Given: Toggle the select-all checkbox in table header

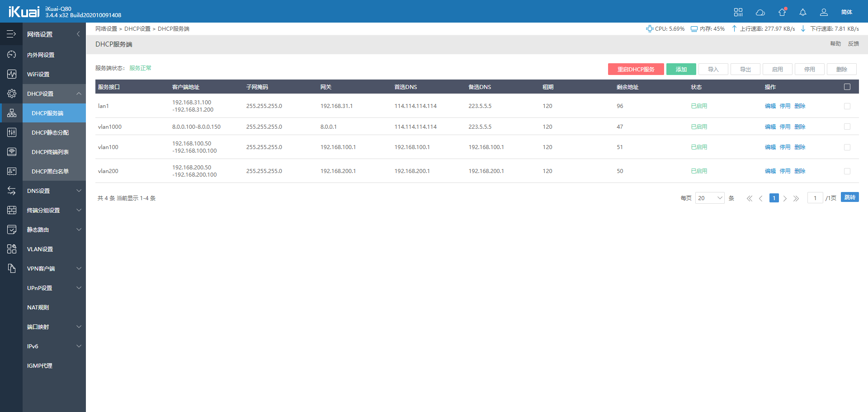Looking at the screenshot, I should tap(847, 87).
